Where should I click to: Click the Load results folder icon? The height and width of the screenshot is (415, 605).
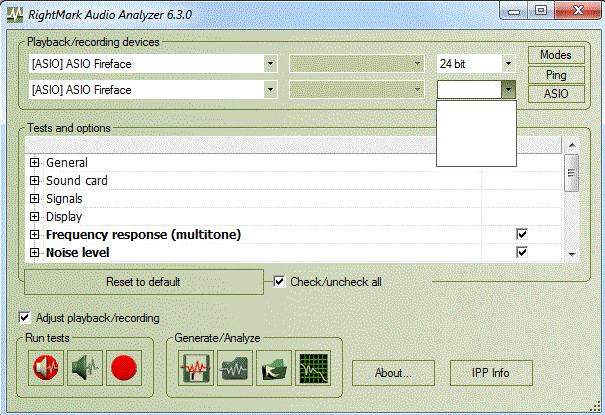(x=274, y=368)
